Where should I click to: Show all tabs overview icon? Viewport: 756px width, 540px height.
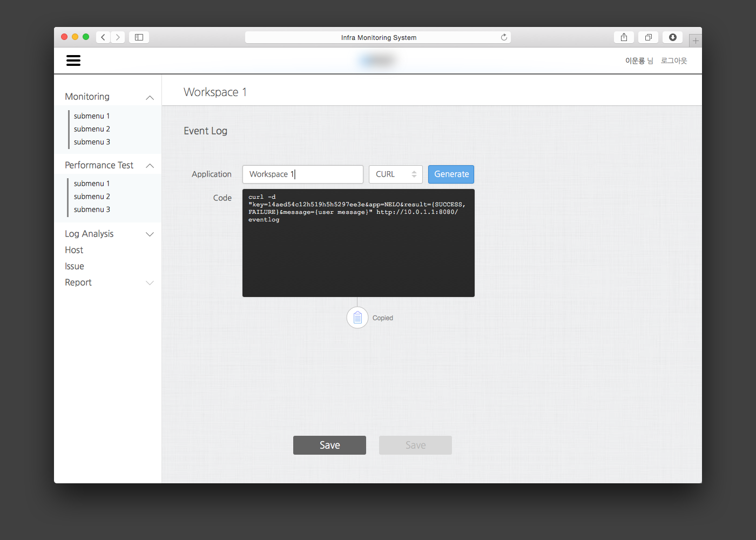pyautogui.click(x=648, y=37)
